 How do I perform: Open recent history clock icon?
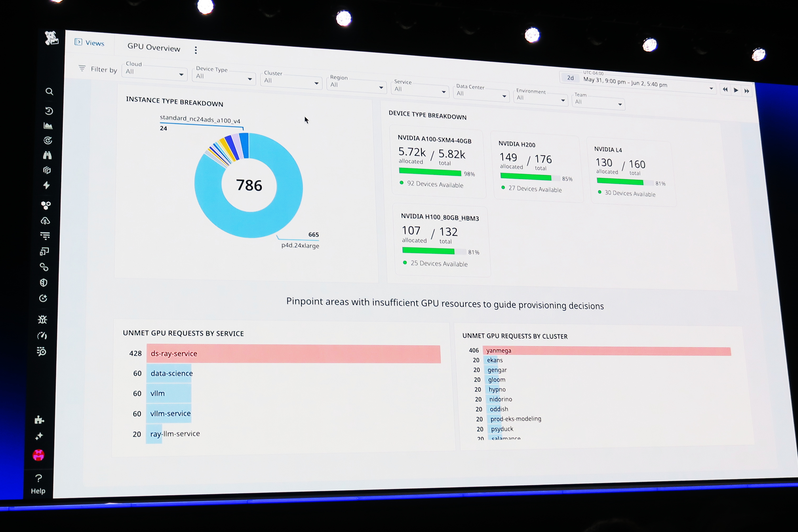(x=49, y=111)
